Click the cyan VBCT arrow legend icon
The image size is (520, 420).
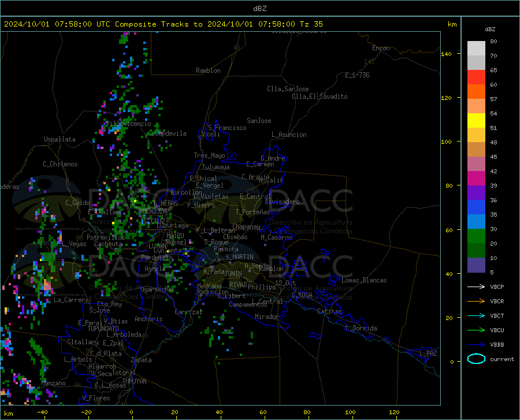pyautogui.click(x=476, y=315)
